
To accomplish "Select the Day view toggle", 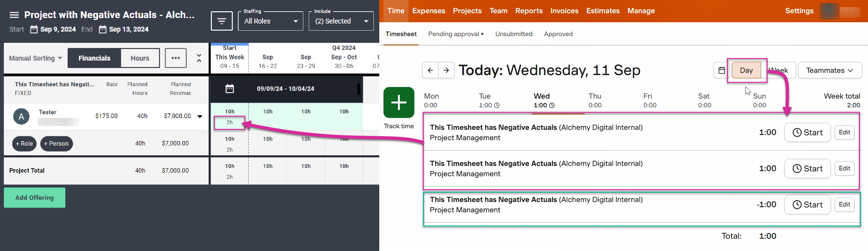I will tap(746, 70).
